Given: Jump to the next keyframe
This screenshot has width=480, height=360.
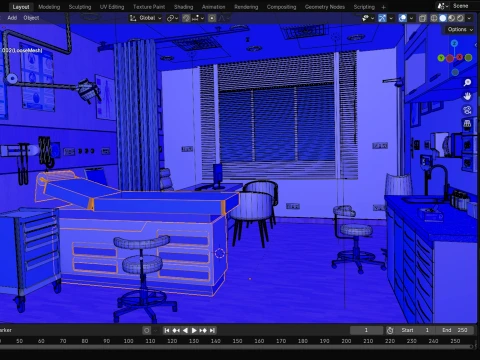Looking at the screenshot, I should pyautogui.click(x=203, y=330).
